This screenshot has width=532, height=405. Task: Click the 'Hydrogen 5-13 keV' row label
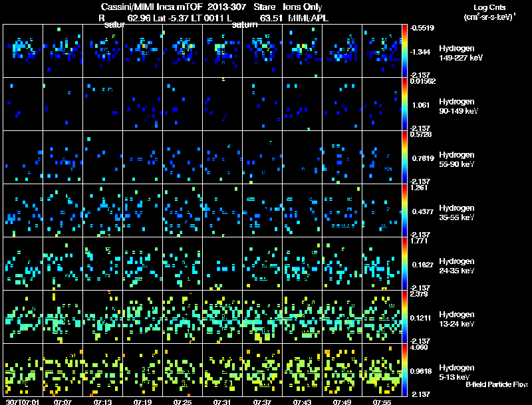click(x=457, y=372)
